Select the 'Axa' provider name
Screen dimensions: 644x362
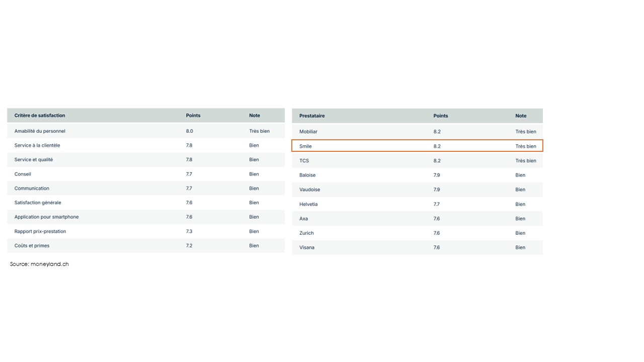click(x=304, y=219)
